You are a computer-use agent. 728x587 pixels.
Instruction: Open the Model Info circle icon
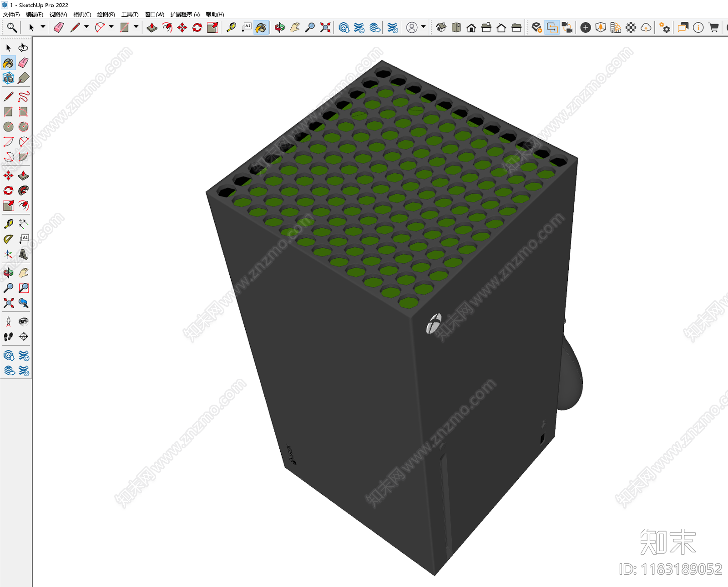tap(698, 28)
